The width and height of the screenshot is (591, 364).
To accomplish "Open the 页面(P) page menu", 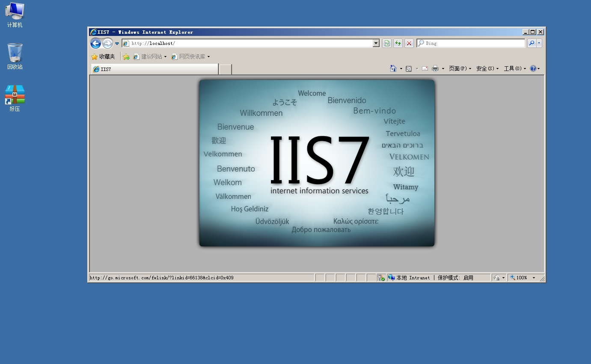I will click(x=460, y=68).
